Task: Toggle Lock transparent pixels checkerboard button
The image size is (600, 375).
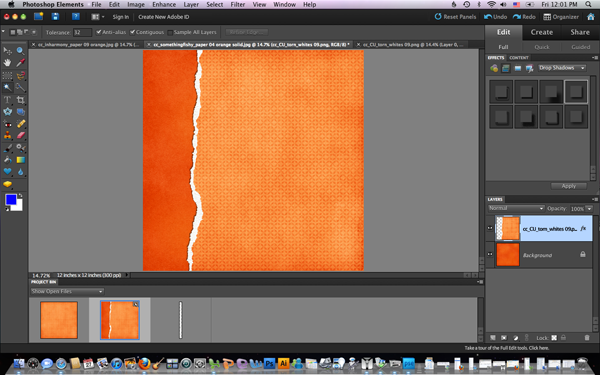Action: pos(554,338)
